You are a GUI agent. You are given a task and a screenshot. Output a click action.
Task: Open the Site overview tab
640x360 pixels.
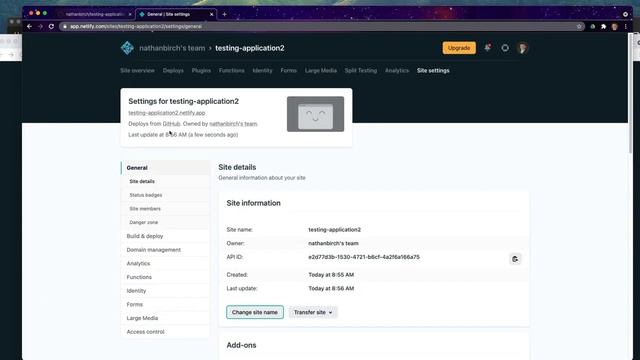138,70
